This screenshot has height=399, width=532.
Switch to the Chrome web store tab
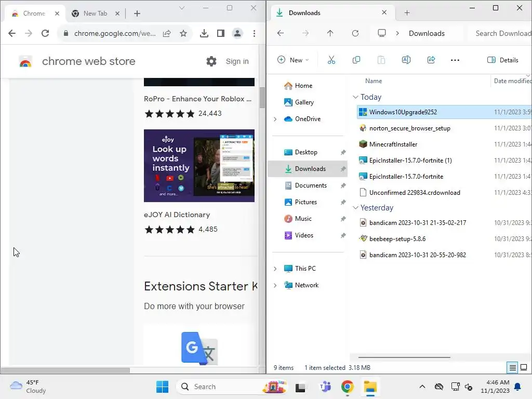(34, 14)
